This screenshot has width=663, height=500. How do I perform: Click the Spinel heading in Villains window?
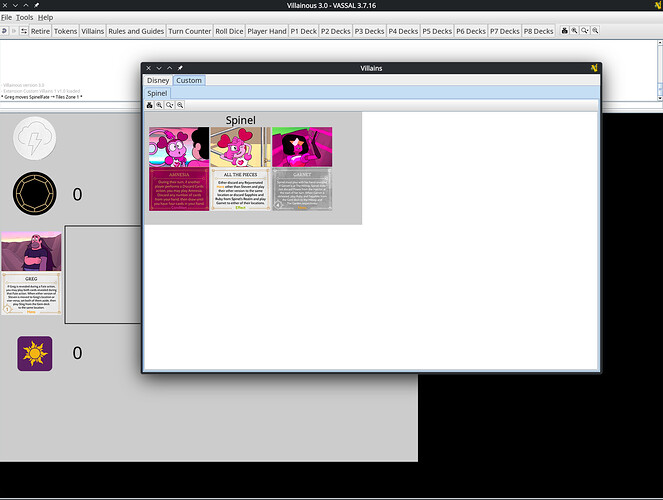point(241,120)
